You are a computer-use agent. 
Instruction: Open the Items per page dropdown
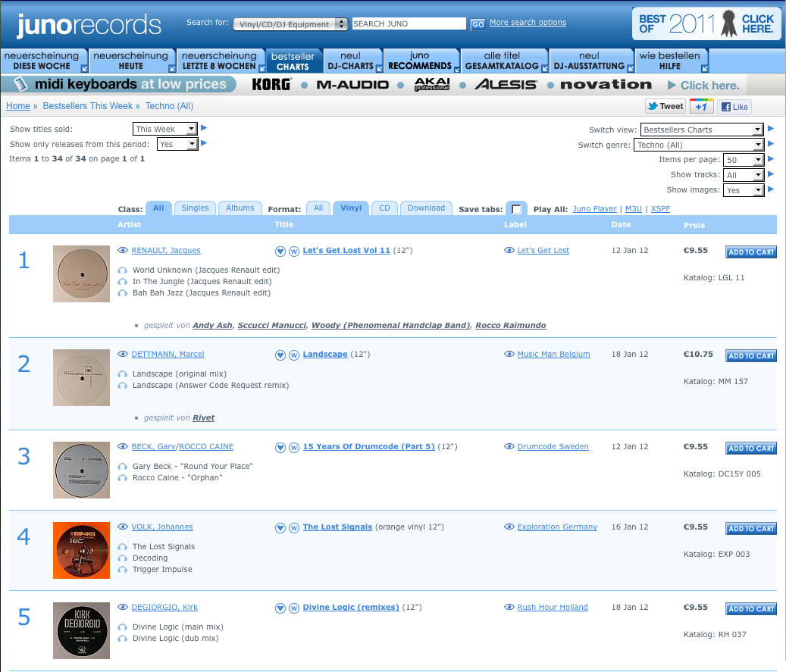click(744, 160)
